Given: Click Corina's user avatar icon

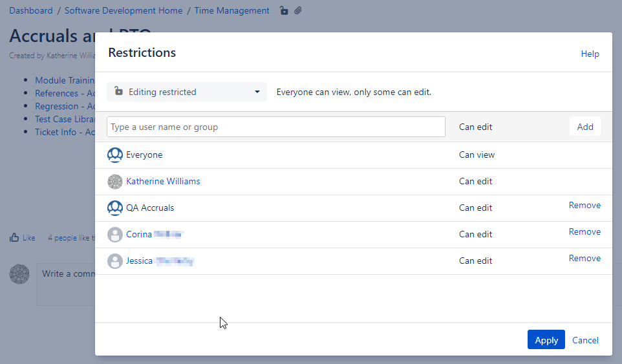Looking at the screenshot, I should tap(115, 234).
